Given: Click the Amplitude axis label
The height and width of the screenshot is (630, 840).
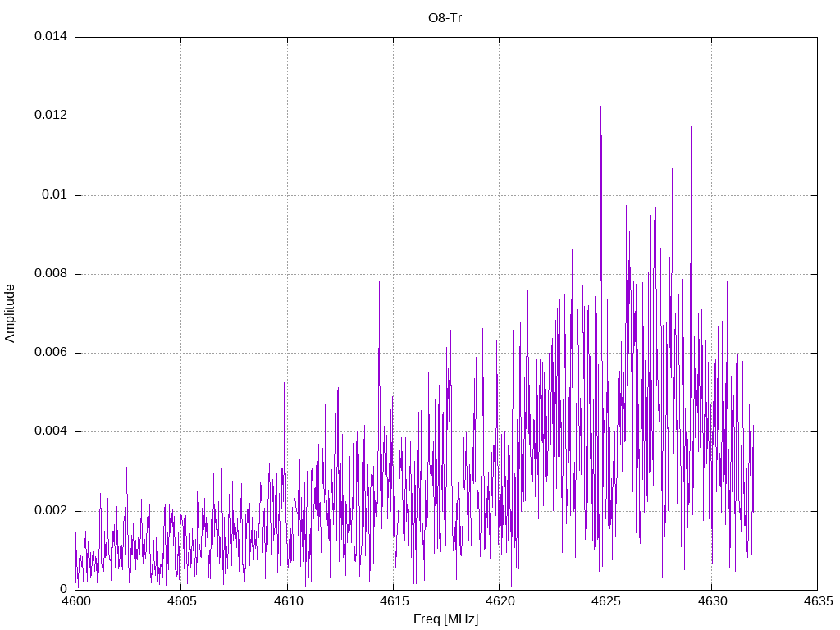Looking at the screenshot, I should [x=10, y=313].
